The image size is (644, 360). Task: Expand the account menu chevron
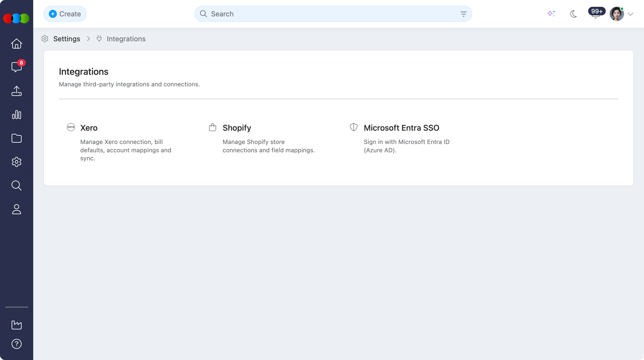pyautogui.click(x=630, y=14)
